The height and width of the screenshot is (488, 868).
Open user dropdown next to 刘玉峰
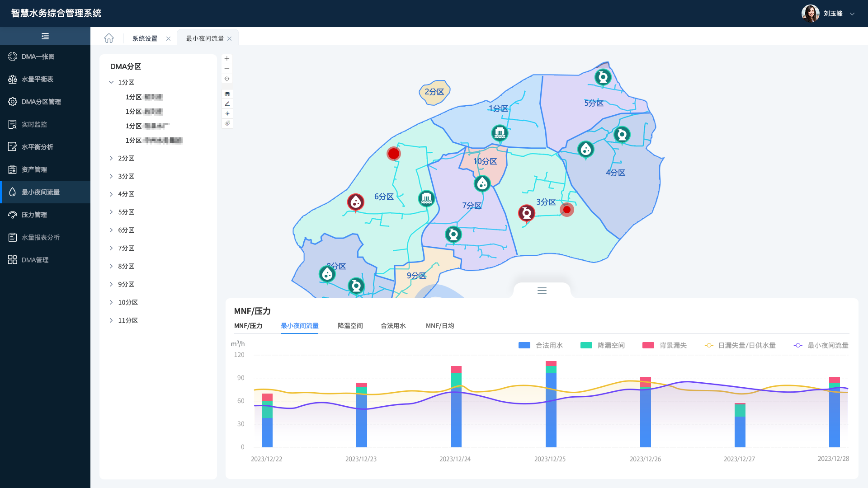[x=852, y=14]
